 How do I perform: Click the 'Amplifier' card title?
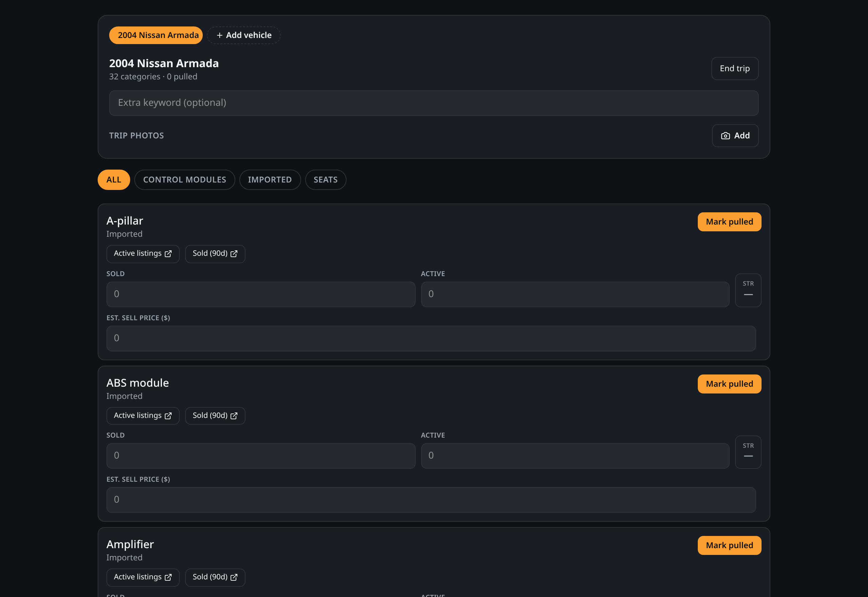[x=130, y=544]
